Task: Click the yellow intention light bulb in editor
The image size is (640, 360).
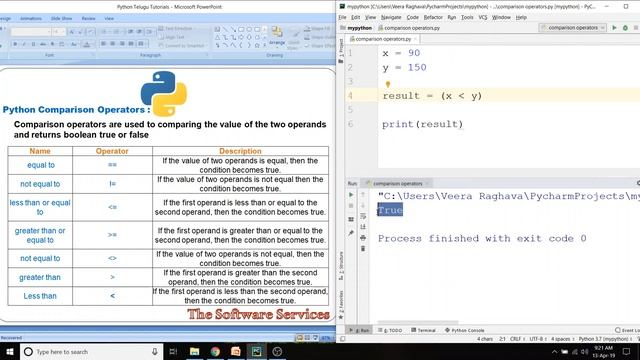Action: pyautogui.click(x=388, y=84)
